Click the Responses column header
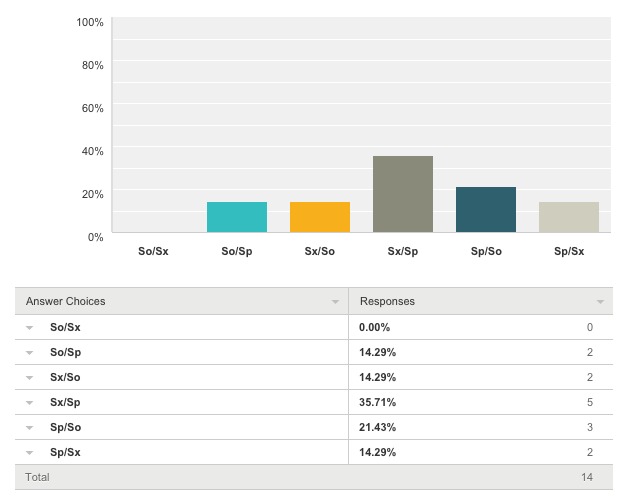 click(x=387, y=301)
